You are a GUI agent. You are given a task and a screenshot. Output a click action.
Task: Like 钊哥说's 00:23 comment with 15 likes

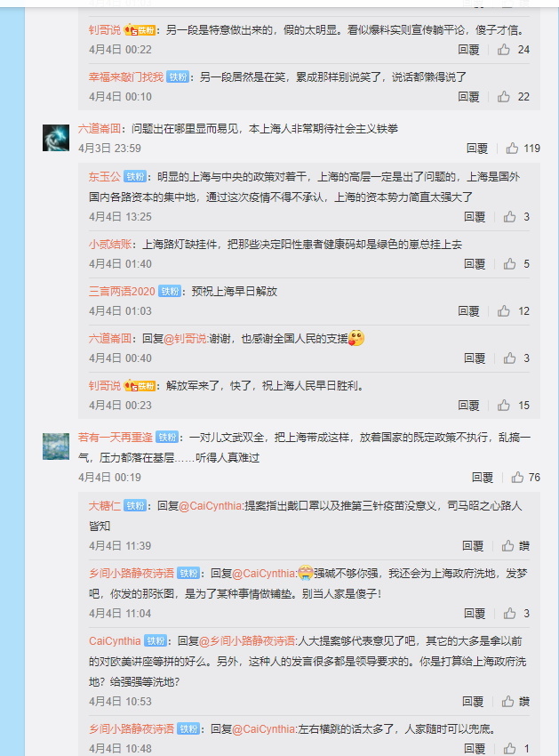pos(514,406)
